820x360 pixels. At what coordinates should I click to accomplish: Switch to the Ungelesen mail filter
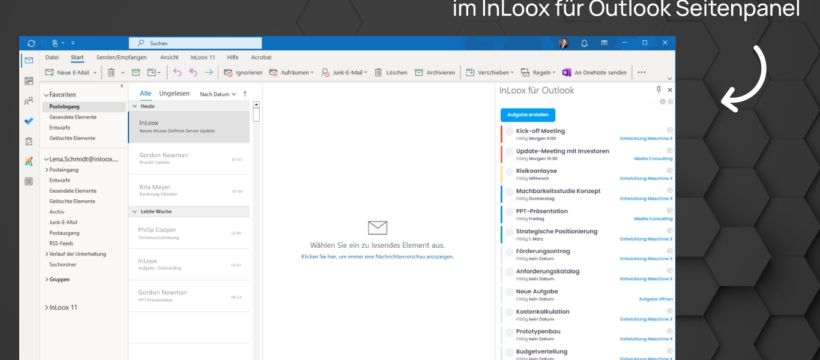click(174, 94)
